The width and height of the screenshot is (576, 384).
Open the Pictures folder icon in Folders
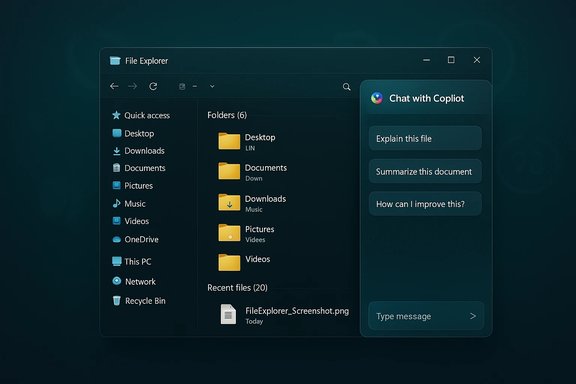coord(229,232)
